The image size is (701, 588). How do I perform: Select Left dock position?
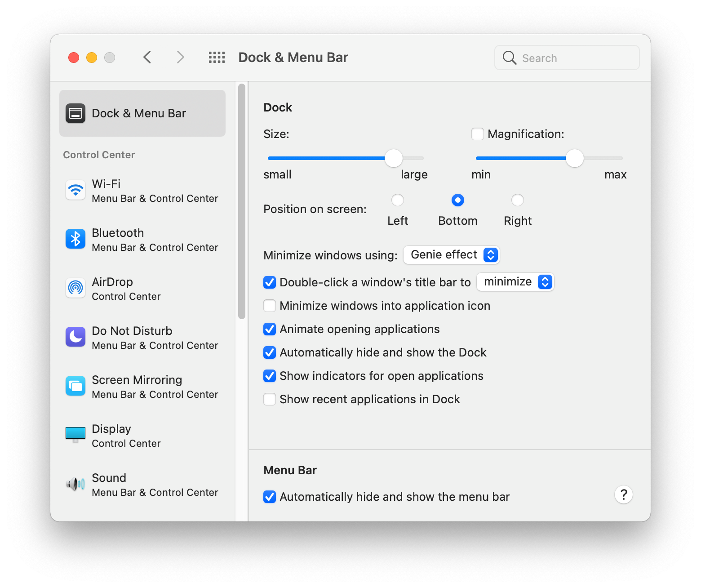[398, 200]
